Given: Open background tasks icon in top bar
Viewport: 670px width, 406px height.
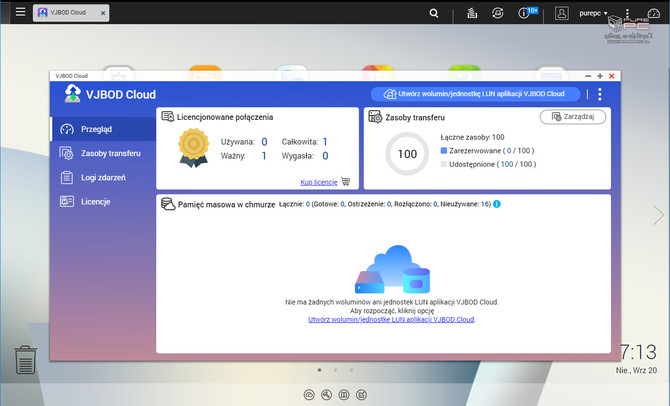Looking at the screenshot, I should [472, 13].
